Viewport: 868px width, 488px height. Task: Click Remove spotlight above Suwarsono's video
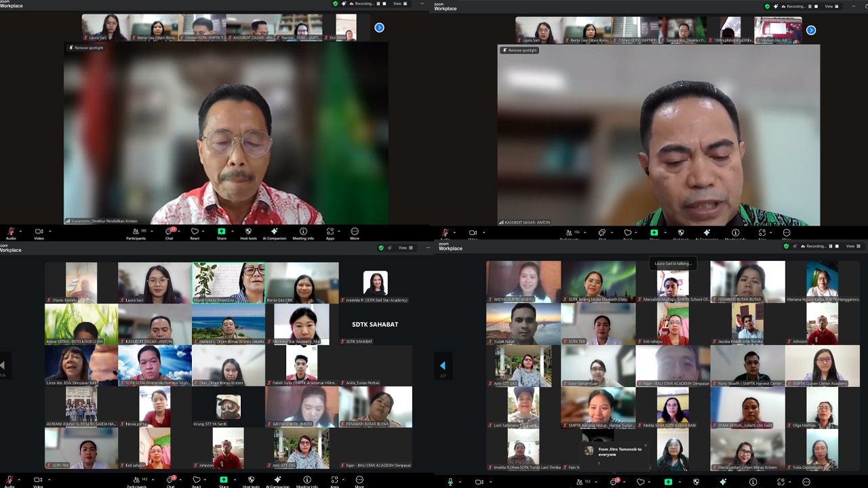point(86,48)
